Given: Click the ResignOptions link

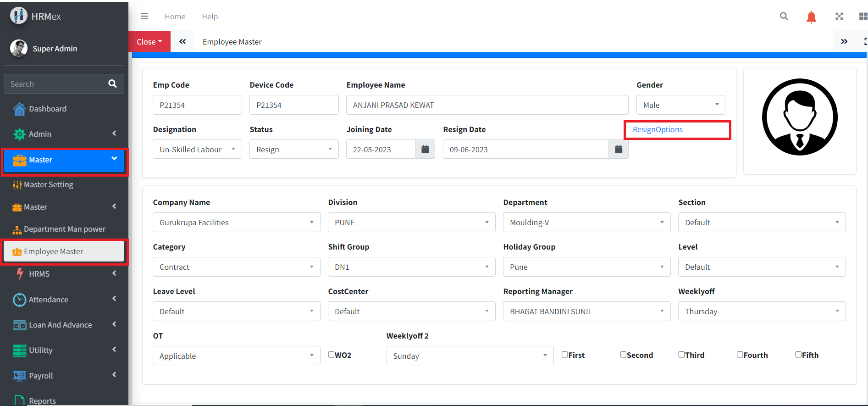Looking at the screenshot, I should 658,130.
